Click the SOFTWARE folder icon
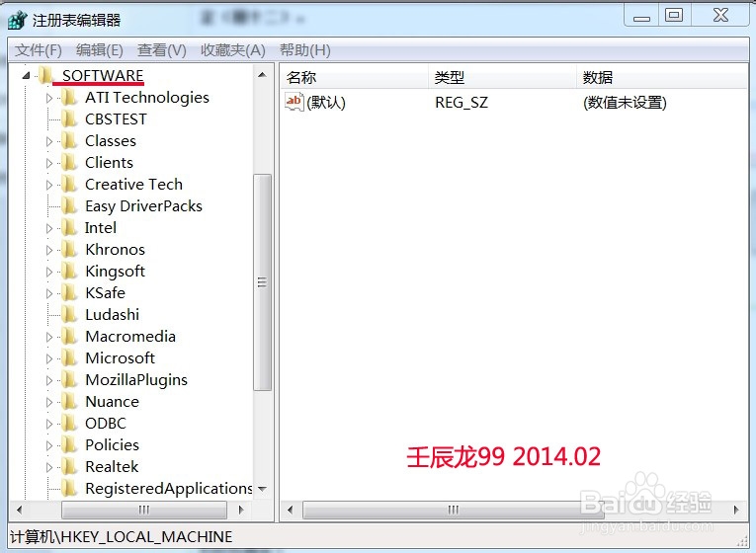 46,75
